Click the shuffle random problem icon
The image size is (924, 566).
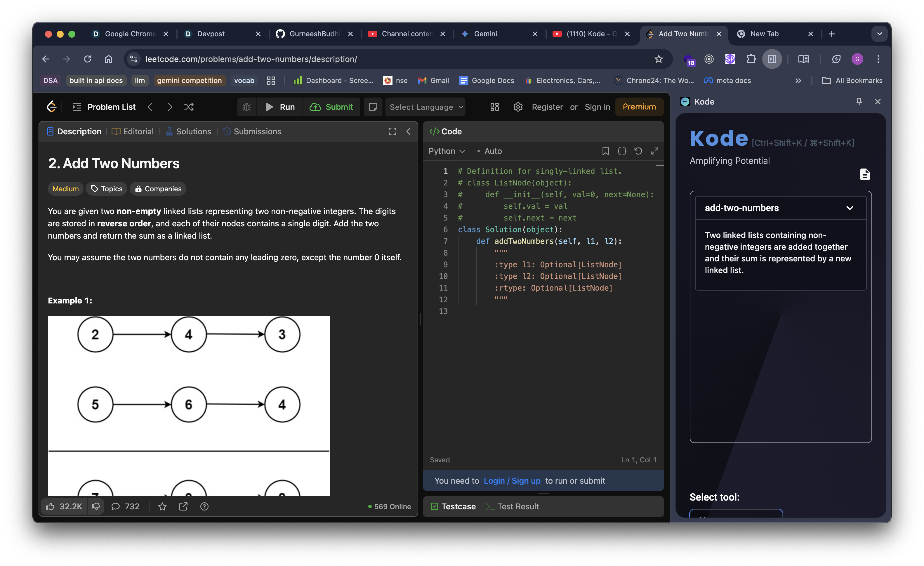pyautogui.click(x=189, y=107)
